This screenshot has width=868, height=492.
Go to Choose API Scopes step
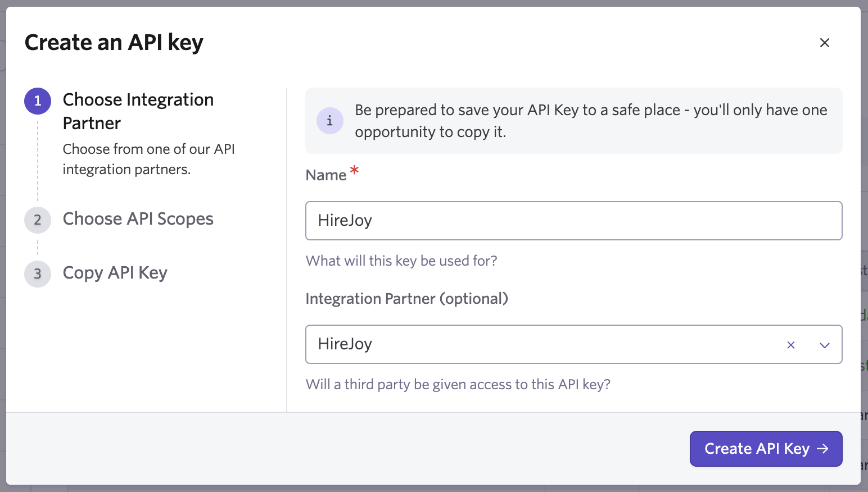pos(138,219)
